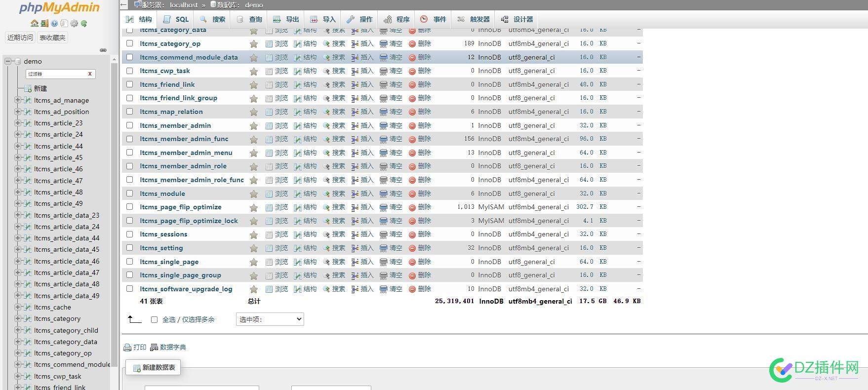This screenshot has width=868, height=390.
Task: Browse icon in ltcms_page_flip_optimize row
Action: 269,207
